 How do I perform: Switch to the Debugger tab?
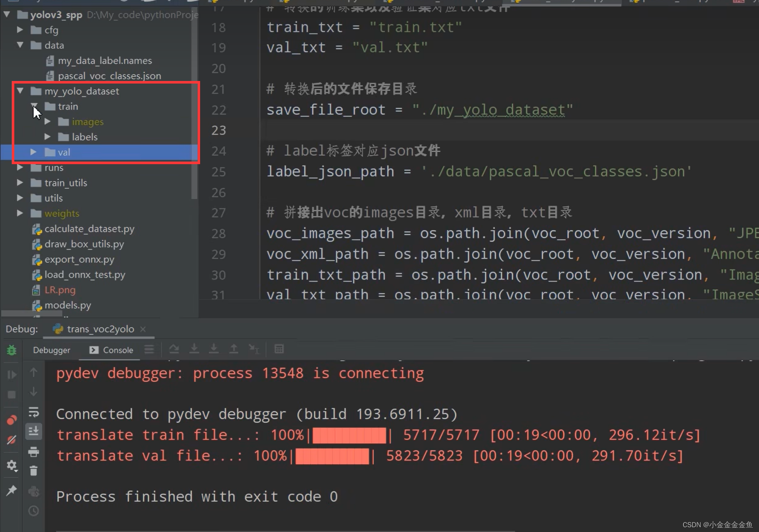51,350
